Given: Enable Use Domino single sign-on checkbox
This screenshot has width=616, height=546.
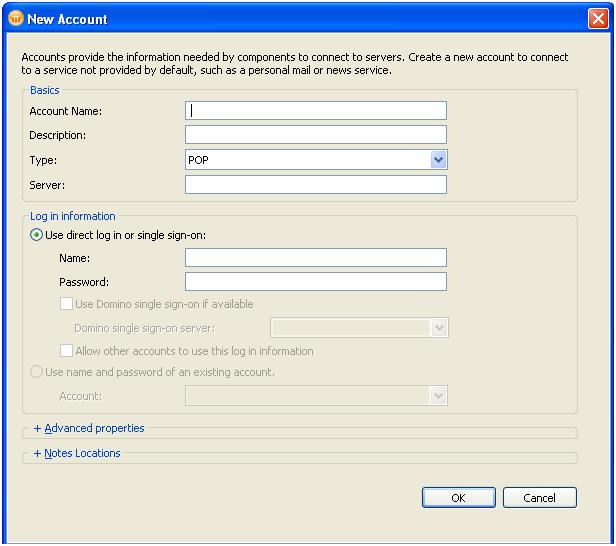Looking at the screenshot, I should coord(66,304).
